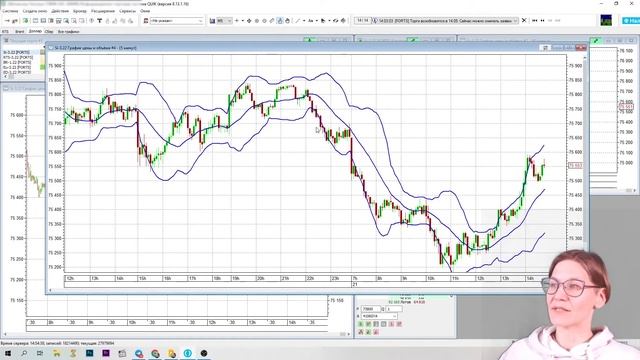The height and width of the screenshot is (360, 640).
Task: Select the crosshair cursor tool
Action: point(249,21)
